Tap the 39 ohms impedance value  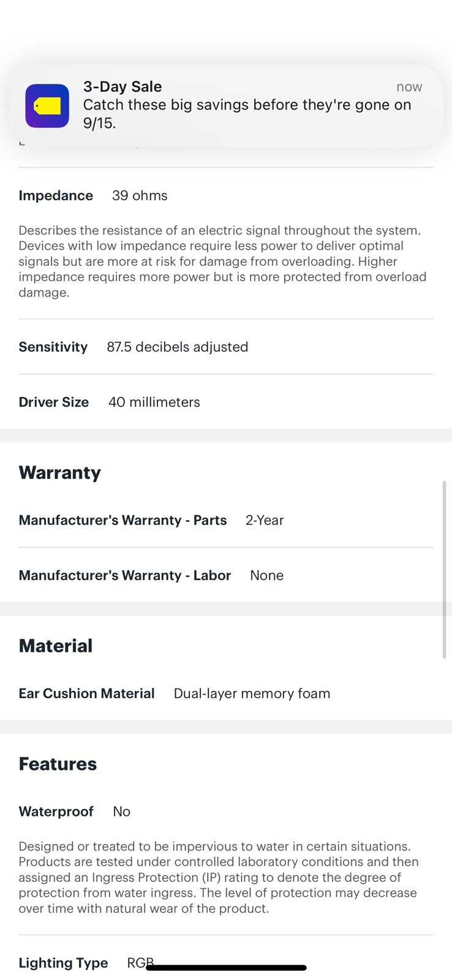coord(140,195)
